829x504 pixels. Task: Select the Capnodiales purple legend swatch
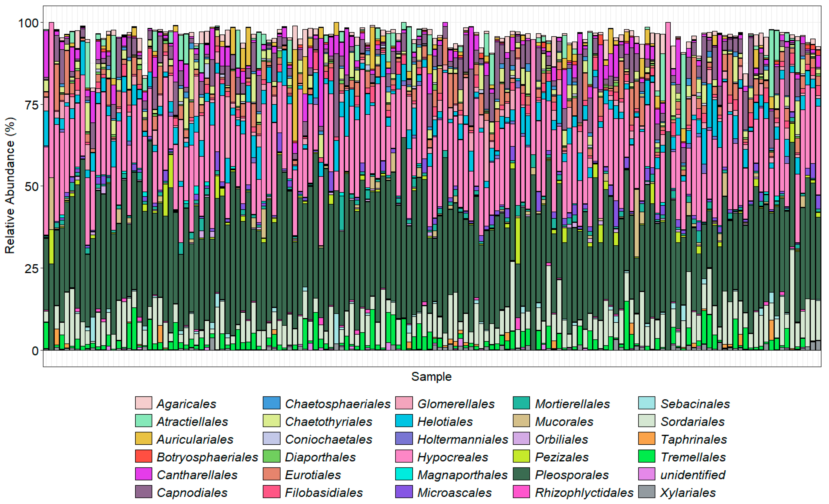click(144, 492)
